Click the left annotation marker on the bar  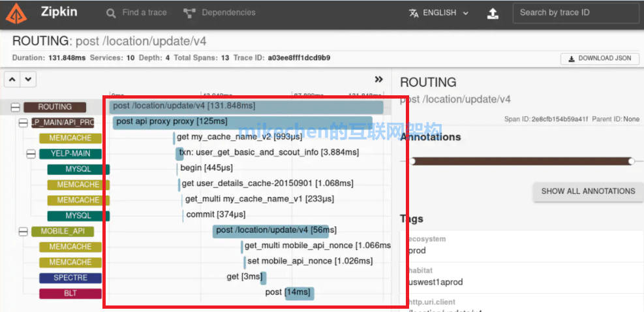412,162
